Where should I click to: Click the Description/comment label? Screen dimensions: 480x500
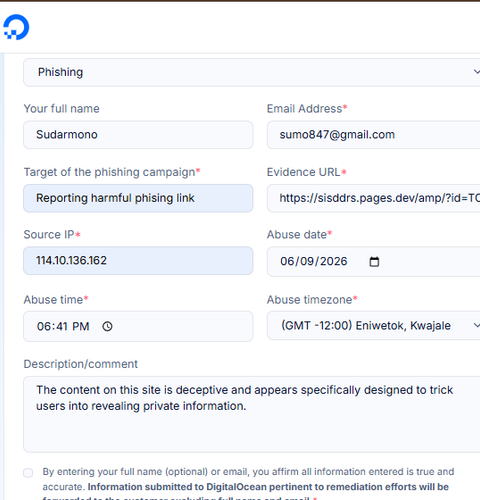80,364
